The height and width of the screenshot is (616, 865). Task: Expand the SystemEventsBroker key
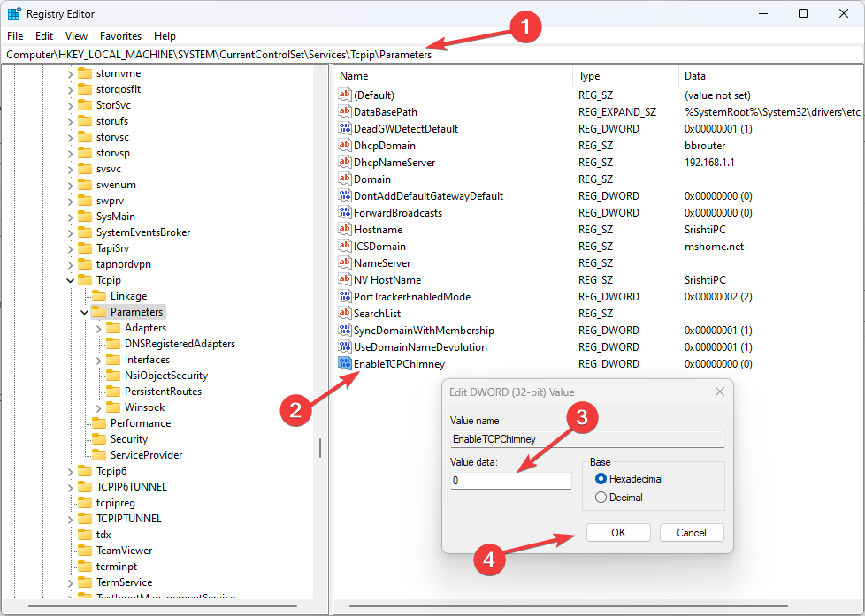(70, 232)
